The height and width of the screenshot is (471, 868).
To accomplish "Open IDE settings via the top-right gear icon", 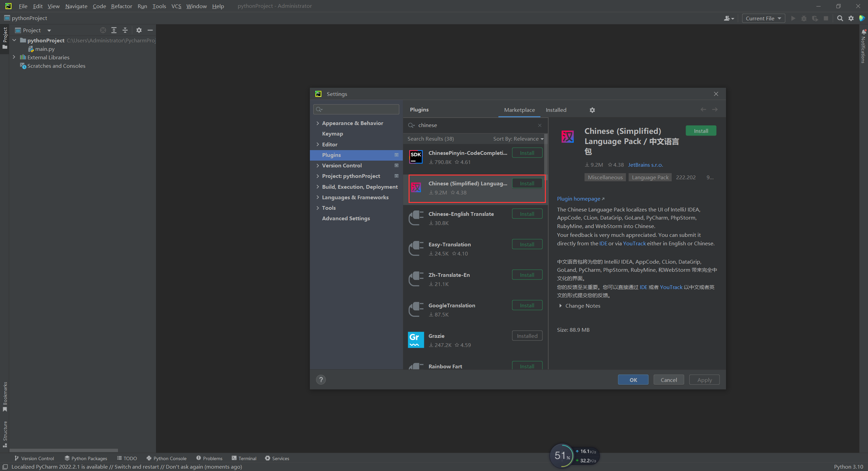I will pyautogui.click(x=851, y=18).
